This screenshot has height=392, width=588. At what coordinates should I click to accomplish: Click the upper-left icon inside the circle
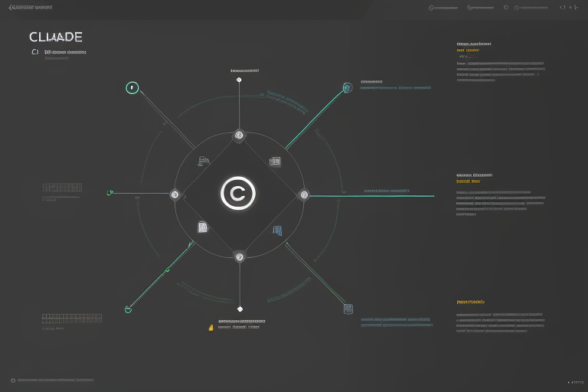(x=203, y=162)
